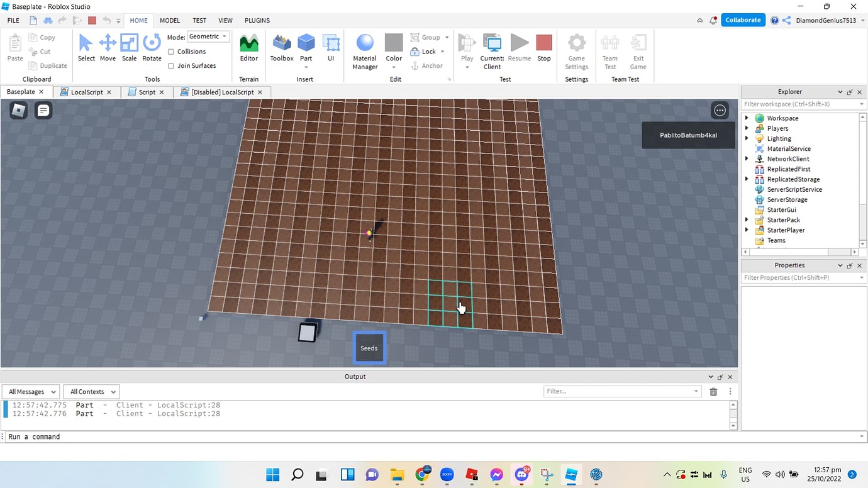This screenshot has width=868, height=488.
Task: Pick the Select tool
Action: pyautogui.click(x=86, y=48)
